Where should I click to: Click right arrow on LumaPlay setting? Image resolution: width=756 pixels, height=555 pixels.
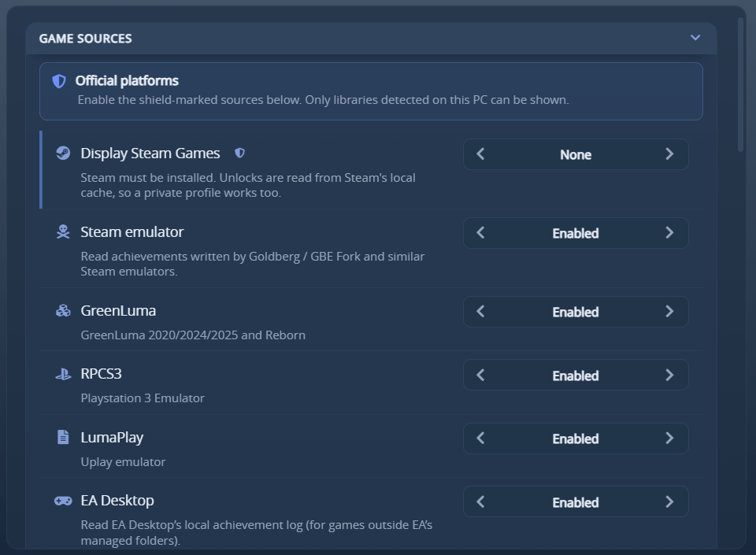[669, 438]
